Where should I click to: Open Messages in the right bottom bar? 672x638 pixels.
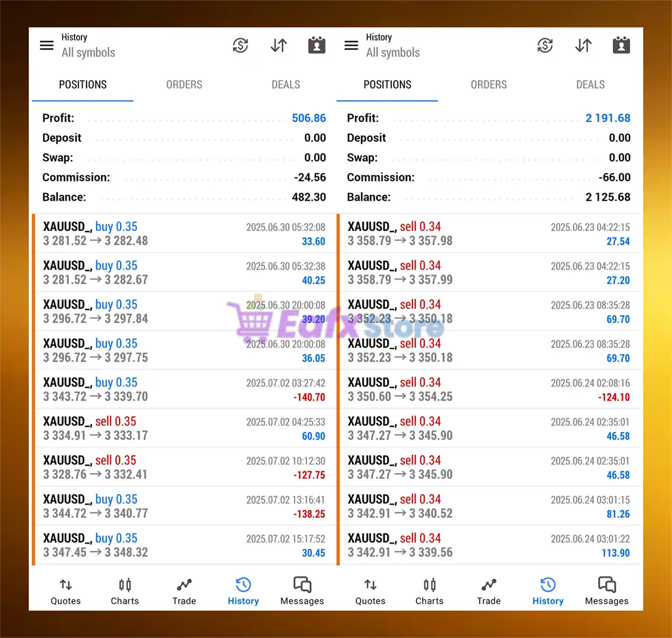(607, 591)
